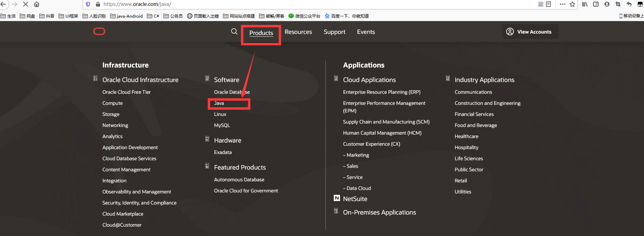Go to the Linux link
The image size is (644, 236).
click(x=220, y=114)
